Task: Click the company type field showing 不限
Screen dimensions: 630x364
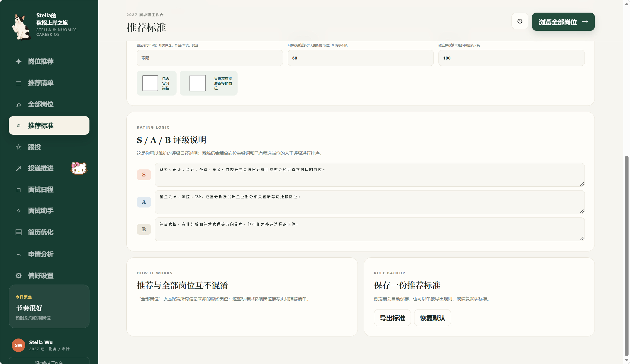Action: click(210, 58)
